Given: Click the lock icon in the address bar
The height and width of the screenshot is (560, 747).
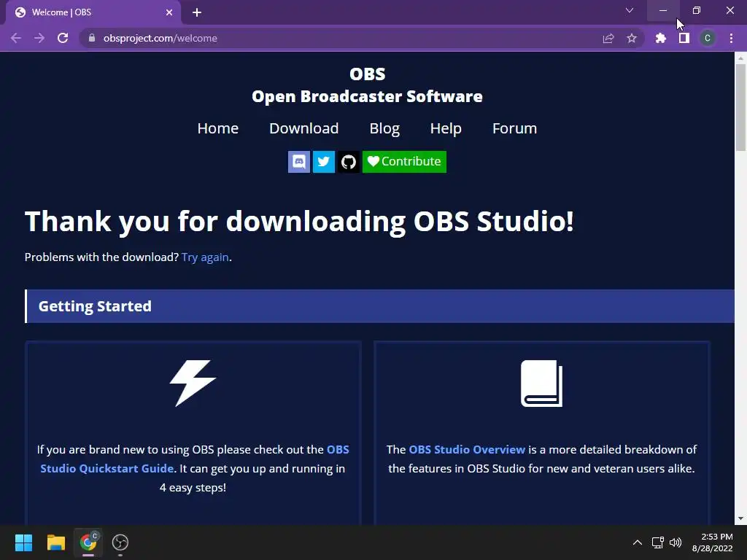Looking at the screenshot, I should (92, 38).
